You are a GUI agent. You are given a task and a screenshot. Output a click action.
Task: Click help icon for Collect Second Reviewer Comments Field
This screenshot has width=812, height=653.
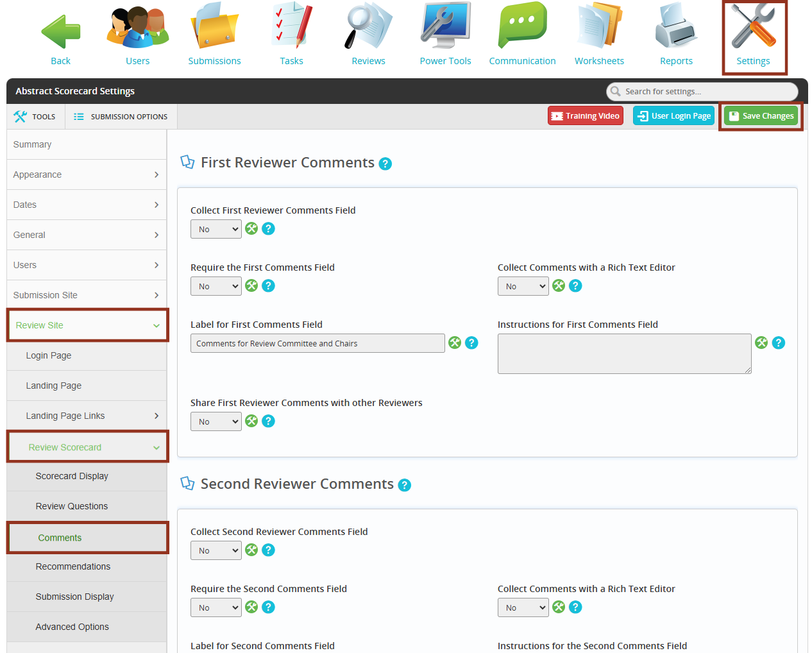tap(269, 550)
